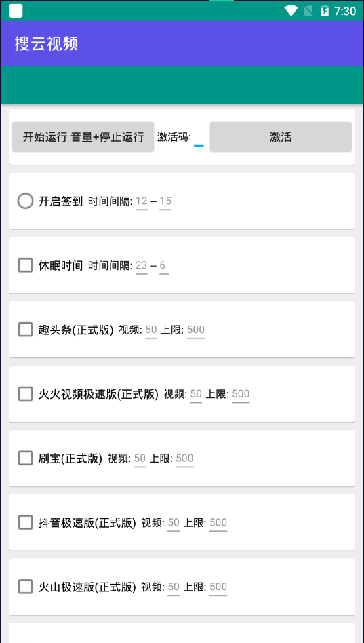
Task: Tap the no-SIM signal icon
Action: tap(308, 11)
